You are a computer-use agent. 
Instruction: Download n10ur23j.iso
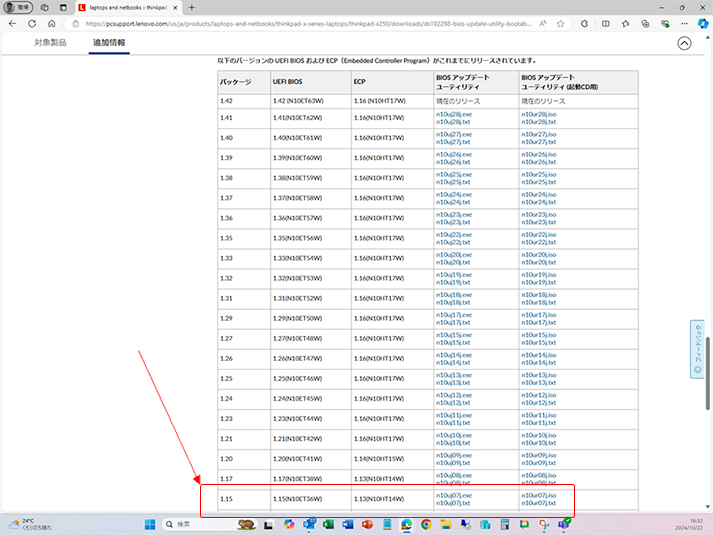pos(538,214)
